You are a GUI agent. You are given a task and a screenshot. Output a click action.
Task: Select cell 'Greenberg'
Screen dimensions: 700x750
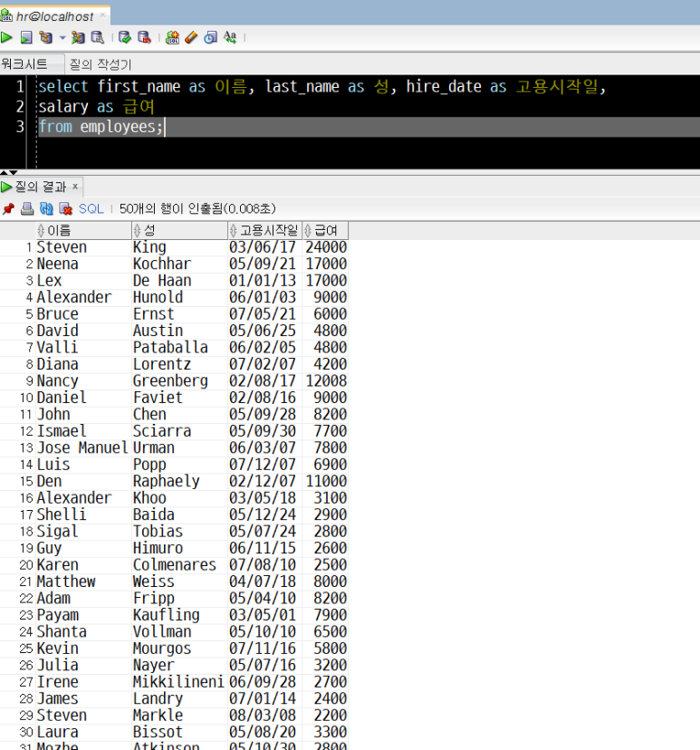180,381
